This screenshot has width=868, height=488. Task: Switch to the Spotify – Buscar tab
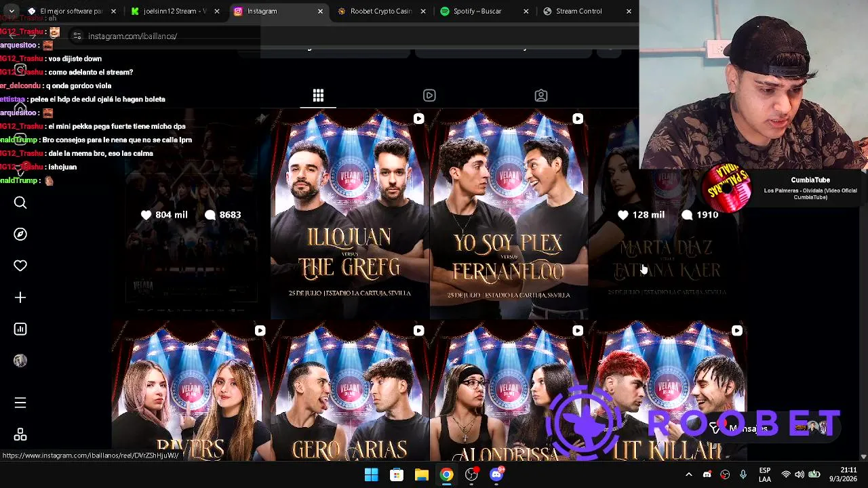pyautogui.click(x=484, y=11)
